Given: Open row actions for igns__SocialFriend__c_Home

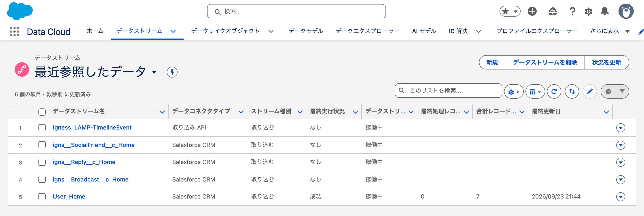Looking at the screenshot, I should click(x=621, y=145).
